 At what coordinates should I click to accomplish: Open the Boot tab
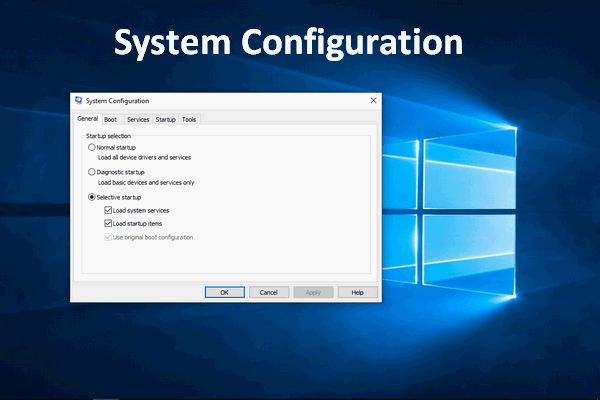point(111,120)
